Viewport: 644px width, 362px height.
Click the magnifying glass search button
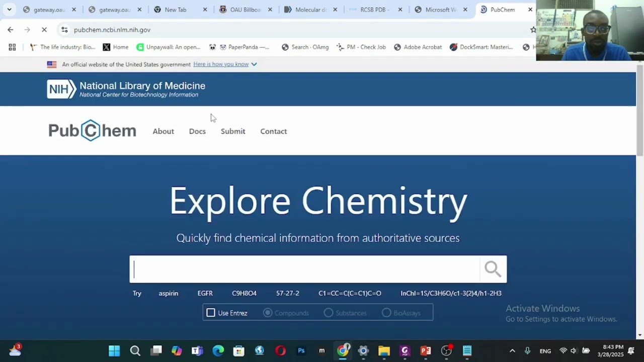[x=493, y=269]
